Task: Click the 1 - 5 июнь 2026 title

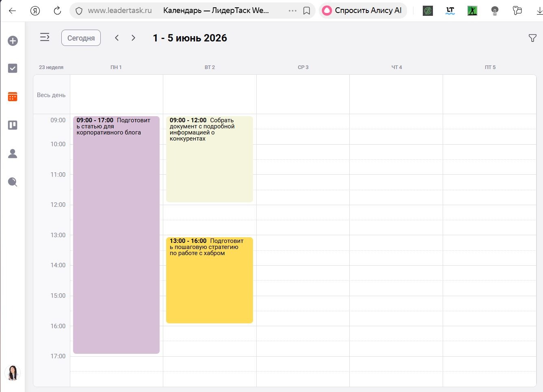Action: coord(190,38)
